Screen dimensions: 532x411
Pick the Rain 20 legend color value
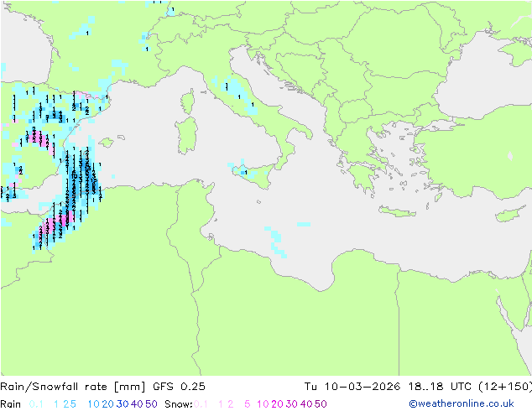[x=108, y=404]
